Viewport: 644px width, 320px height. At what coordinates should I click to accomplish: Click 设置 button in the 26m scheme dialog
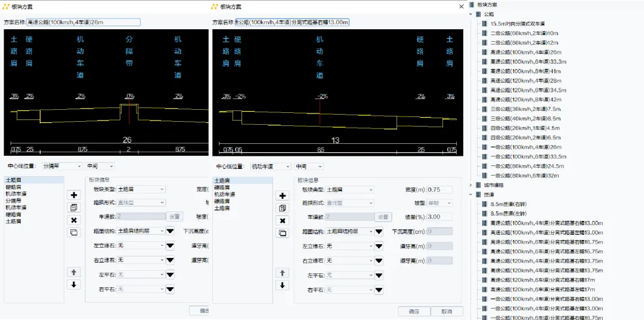(175, 216)
